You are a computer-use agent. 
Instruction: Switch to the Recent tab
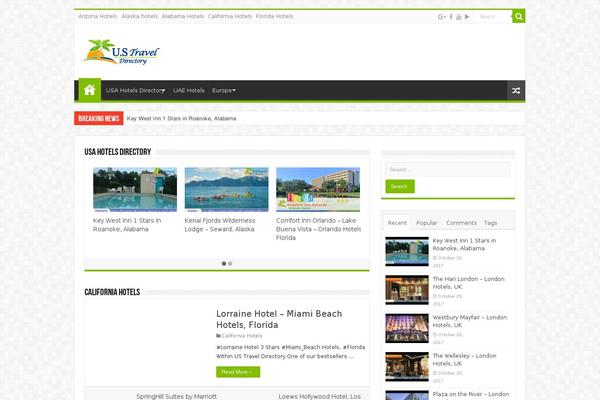[x=397, y=223]
